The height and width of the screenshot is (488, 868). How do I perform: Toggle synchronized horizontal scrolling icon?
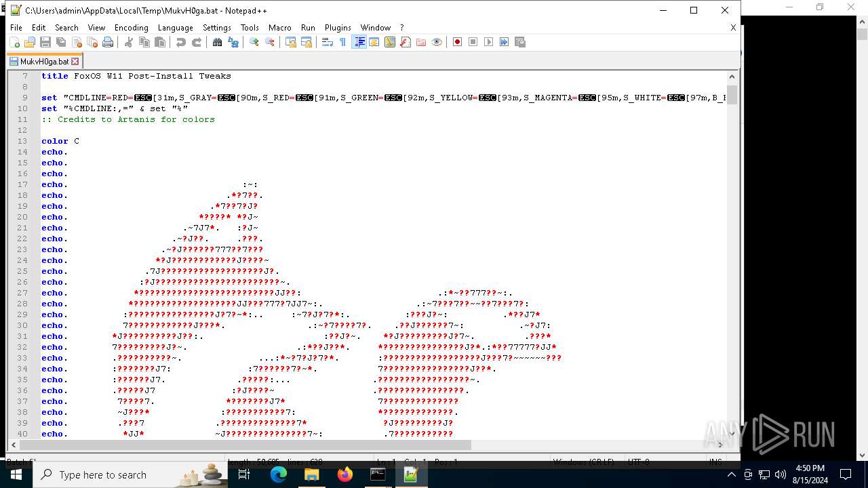(x=307, y=42)
